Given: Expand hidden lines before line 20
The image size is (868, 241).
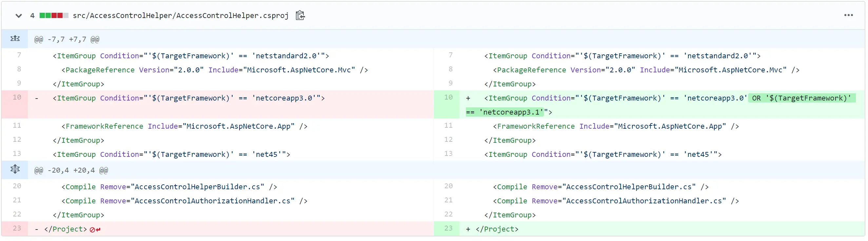Looking at the screenshot, I should (x=15, y=170).
